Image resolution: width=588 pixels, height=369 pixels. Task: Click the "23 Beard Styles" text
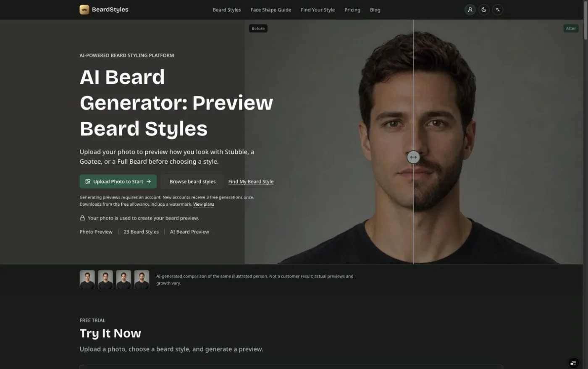pyautogui.click(x=141, y=232)
